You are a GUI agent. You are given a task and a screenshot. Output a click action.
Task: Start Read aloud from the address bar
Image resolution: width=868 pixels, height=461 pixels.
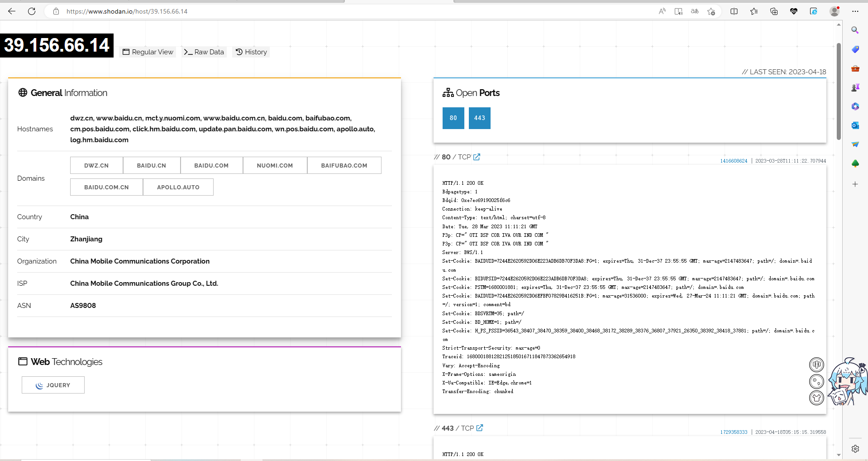click(662, 11)
